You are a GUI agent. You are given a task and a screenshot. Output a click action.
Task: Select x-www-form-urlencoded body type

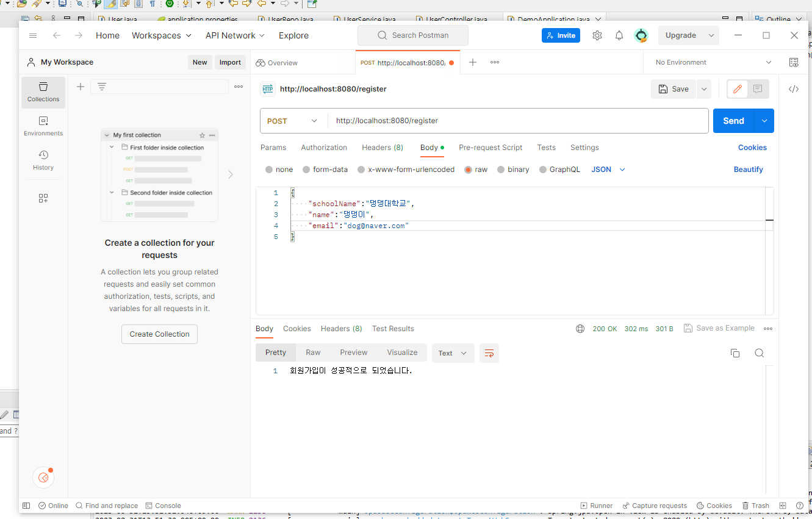(x=406, y=170)
